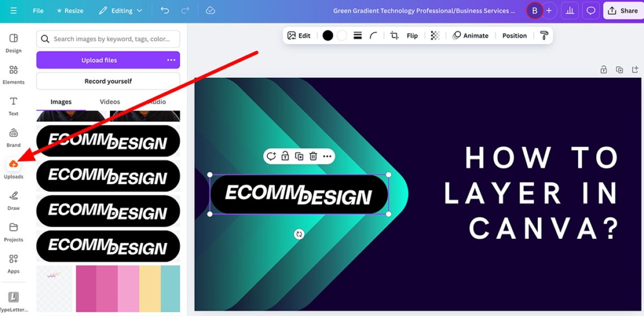
Task: Click Flip in the toolbar
Action: click(x=412, y=36)
